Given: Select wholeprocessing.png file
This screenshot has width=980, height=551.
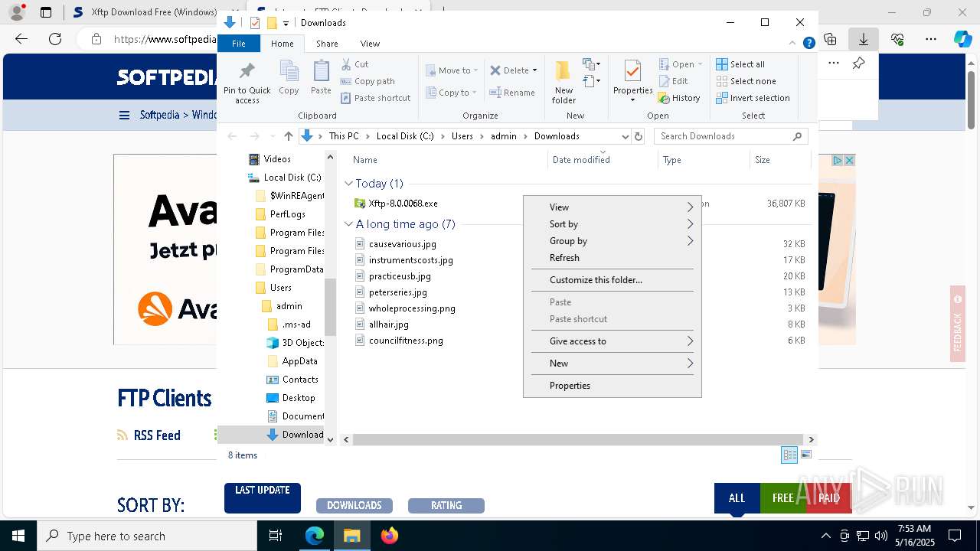Looking at the screenshot, I should tap(412, 308).
